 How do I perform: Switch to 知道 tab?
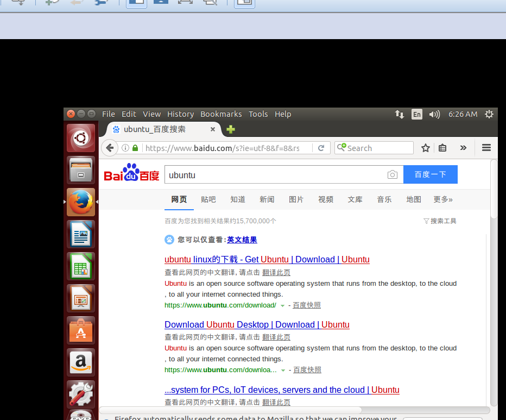(237, 199)
